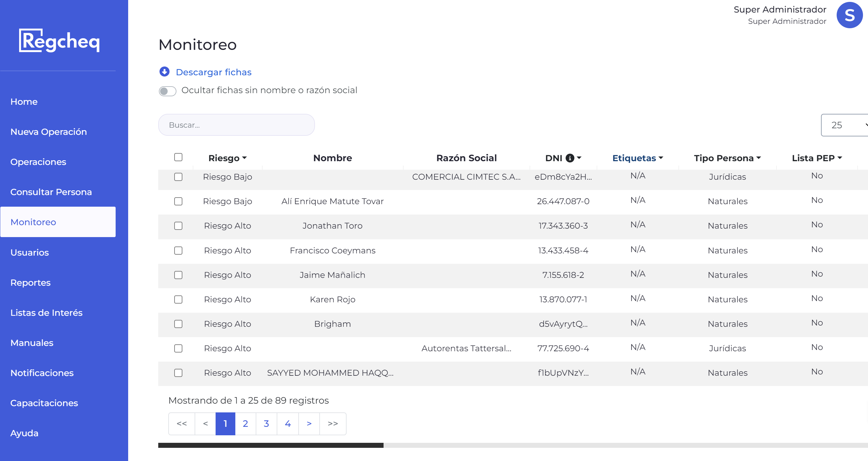
Task: Click DNI value 7.155.618-2
Action: tap(563, 275)
